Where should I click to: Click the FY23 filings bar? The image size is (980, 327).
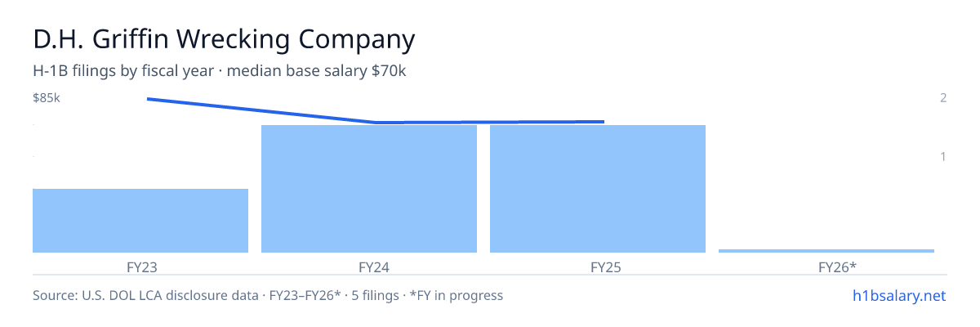pyautogui.click(x=140, y=221)
